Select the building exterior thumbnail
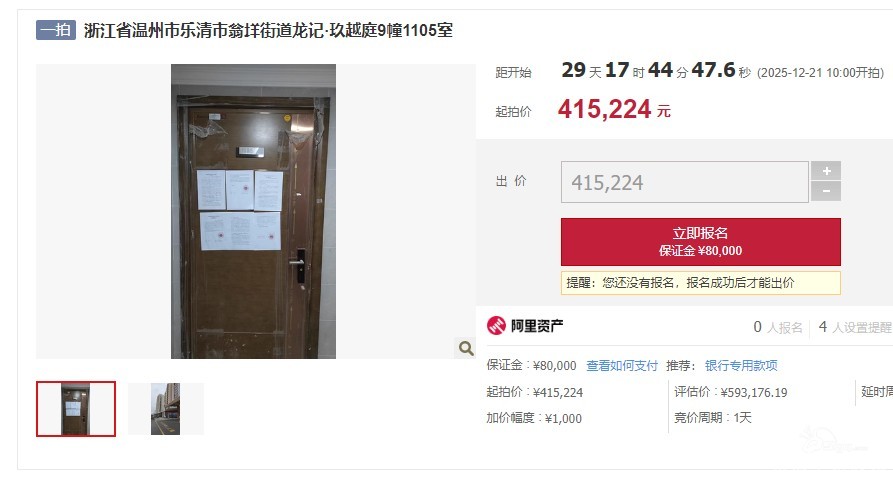The image size is (893, 479). (165, 409)
